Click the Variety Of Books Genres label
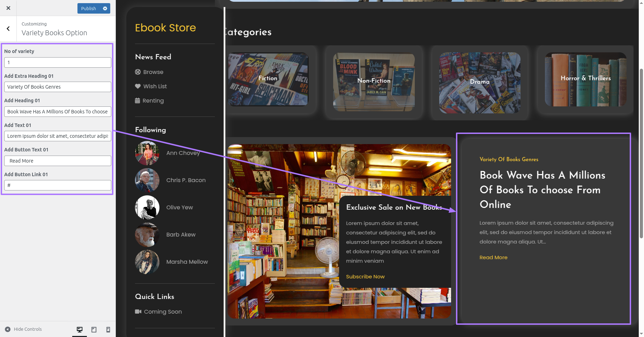The height and width of the screenshot is (337, 644). [509, 159]
